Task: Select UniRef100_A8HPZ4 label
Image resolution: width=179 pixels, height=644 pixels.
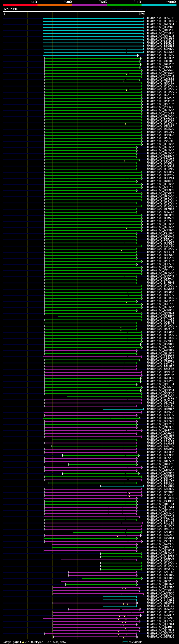Action: 161,80
